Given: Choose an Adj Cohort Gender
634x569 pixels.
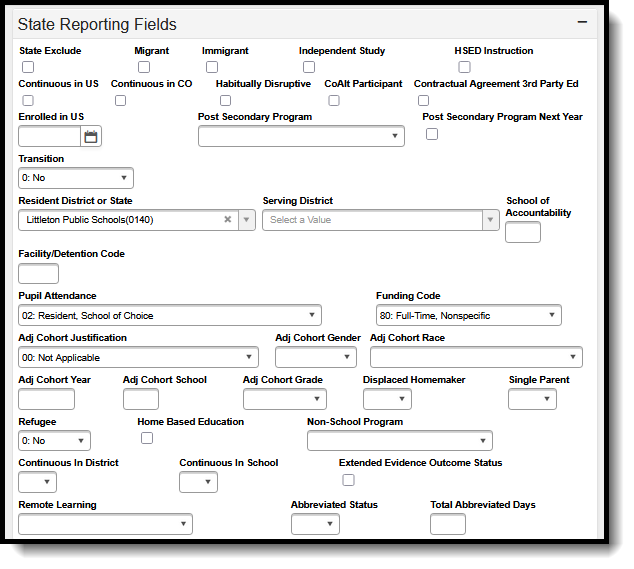Looking at the screenshot, I should (316, 357).
